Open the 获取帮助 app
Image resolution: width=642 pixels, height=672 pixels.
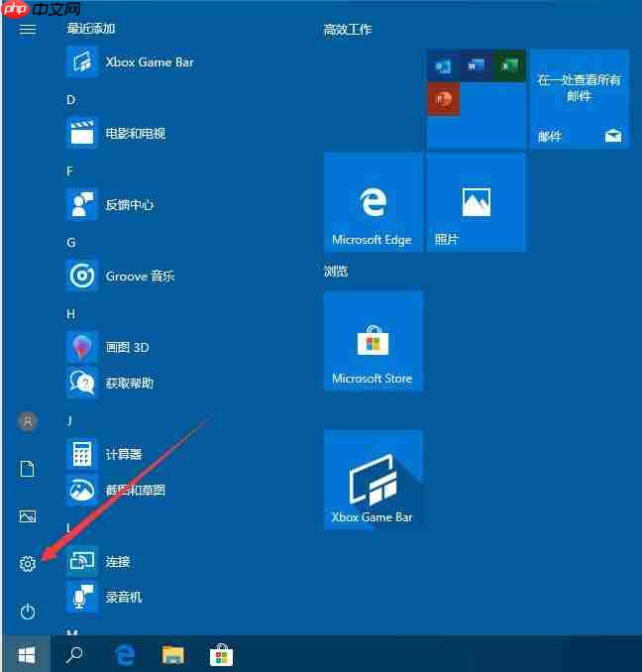click(110, 383)
